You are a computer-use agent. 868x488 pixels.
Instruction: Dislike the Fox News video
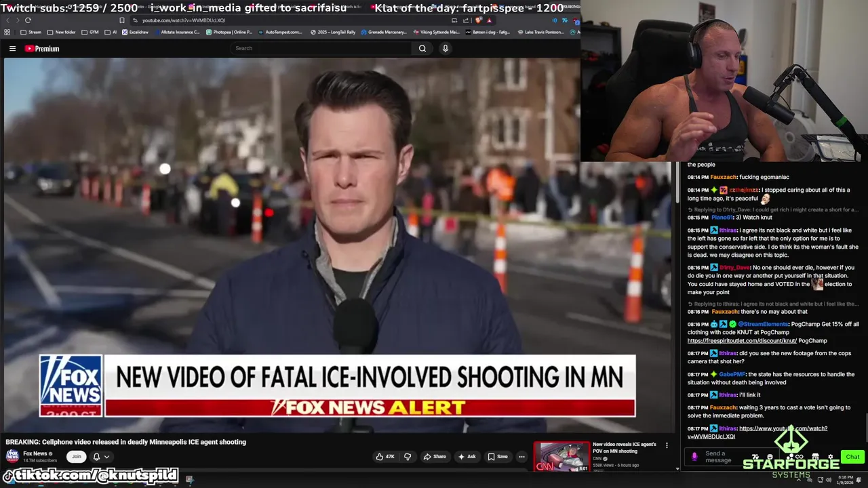(408, 457)
